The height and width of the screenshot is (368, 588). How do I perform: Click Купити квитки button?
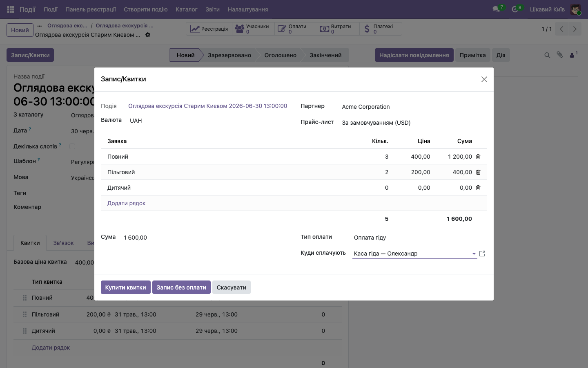point(125,287)
